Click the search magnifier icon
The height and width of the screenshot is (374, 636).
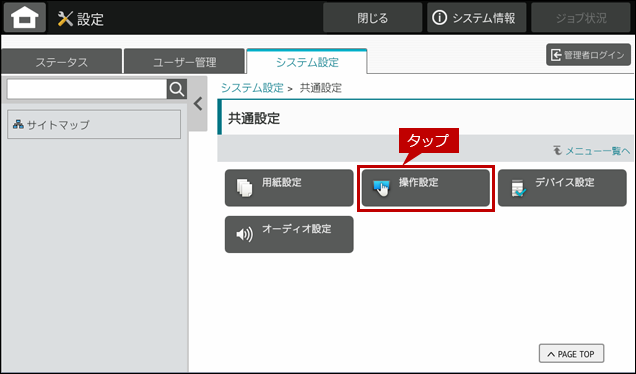[x=177, y=89]
